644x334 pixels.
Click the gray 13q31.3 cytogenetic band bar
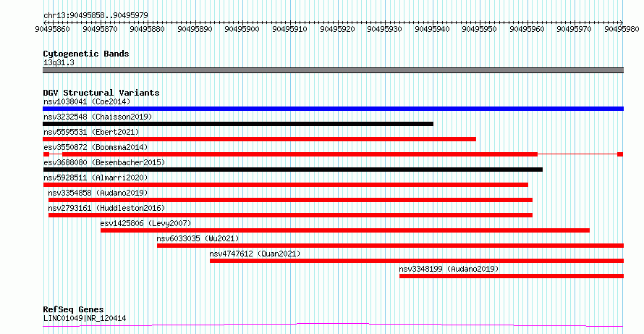(x=333, y=70)
